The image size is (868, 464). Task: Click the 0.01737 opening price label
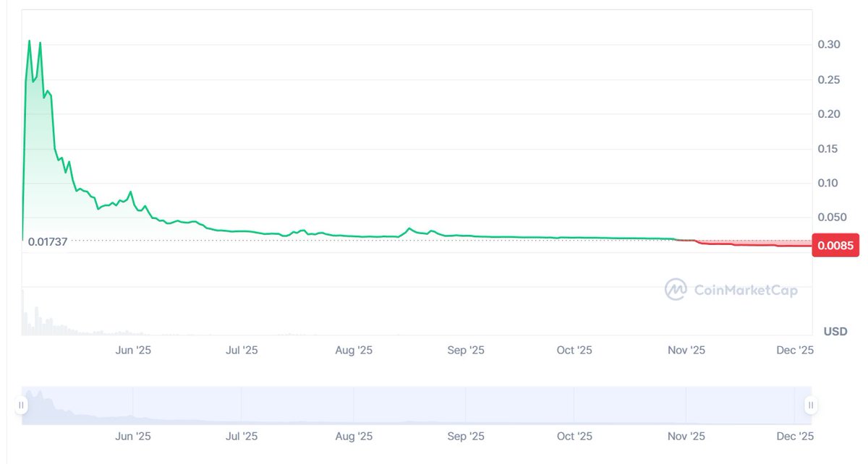click(48, 241)
